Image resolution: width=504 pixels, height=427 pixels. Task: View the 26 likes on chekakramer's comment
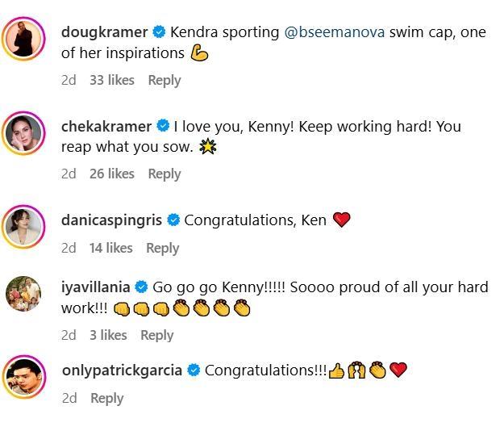pos(112,174)
